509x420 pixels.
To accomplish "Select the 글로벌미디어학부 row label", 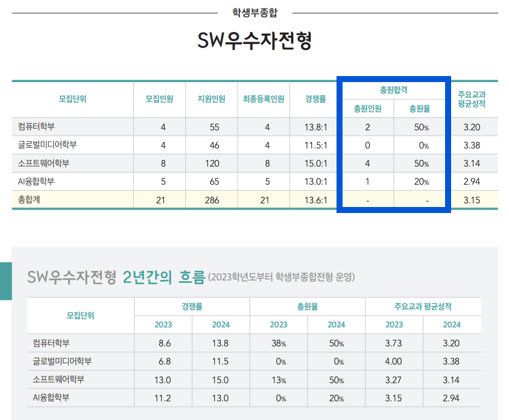I will pos(48,145).
